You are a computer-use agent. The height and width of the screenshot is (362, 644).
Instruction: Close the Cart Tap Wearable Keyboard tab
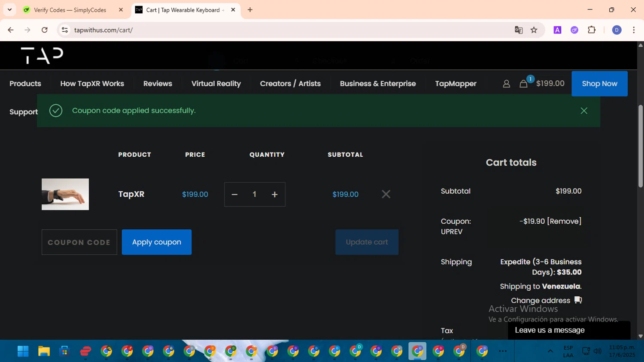click(x=233, y=10)
